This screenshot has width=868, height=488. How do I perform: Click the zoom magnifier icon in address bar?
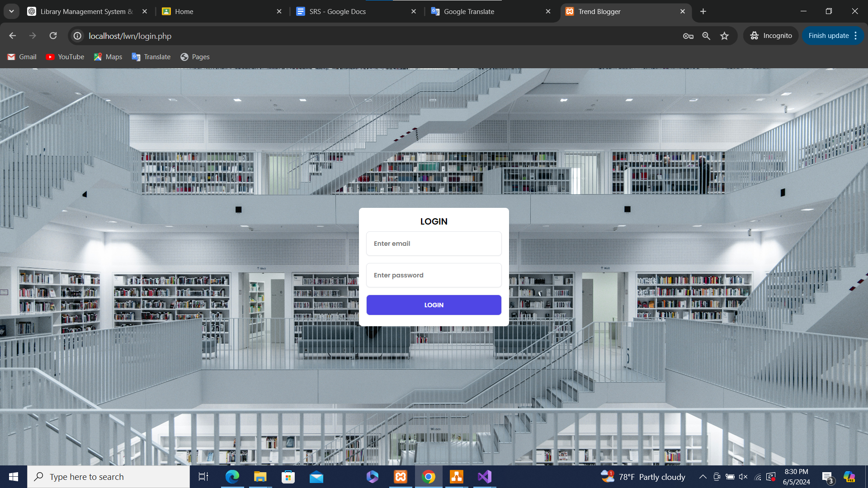(706, 36)
